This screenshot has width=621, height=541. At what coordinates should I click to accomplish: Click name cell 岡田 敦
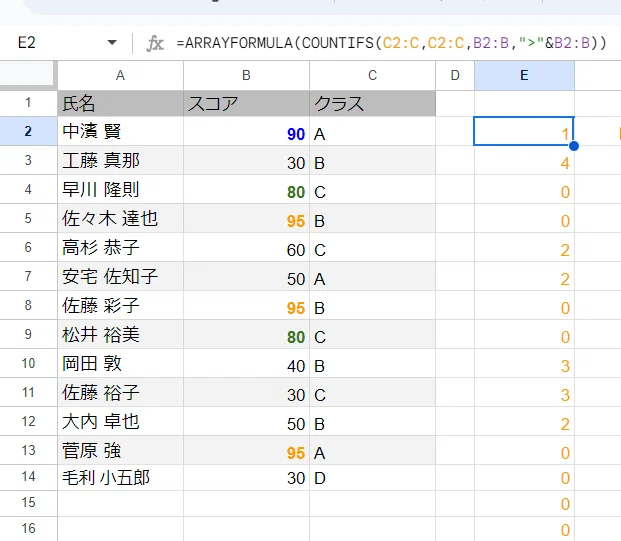point(120,363)
